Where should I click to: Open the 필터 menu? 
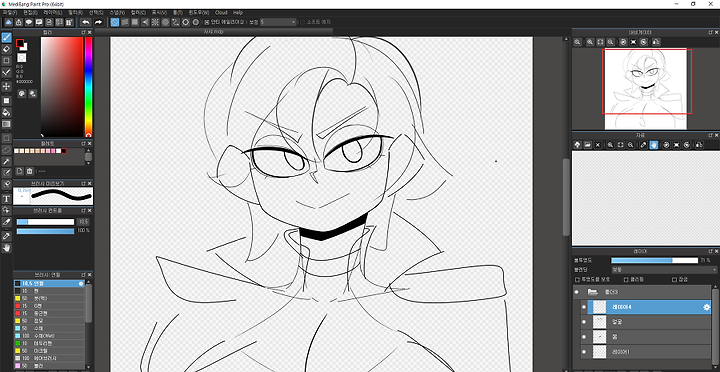click(x=75, y=12)
